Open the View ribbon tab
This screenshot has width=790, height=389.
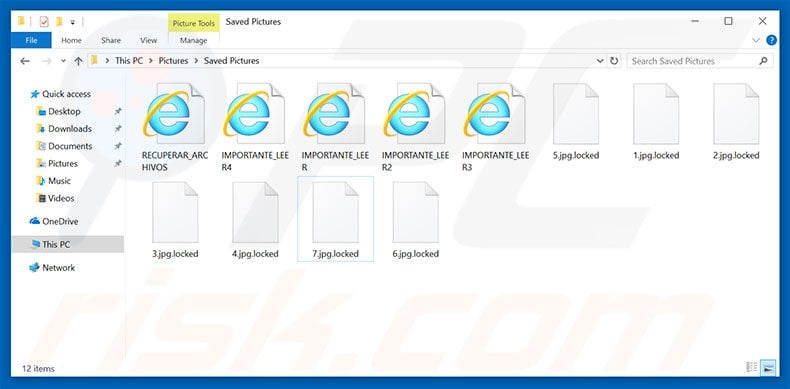click(x=149, y=40)
